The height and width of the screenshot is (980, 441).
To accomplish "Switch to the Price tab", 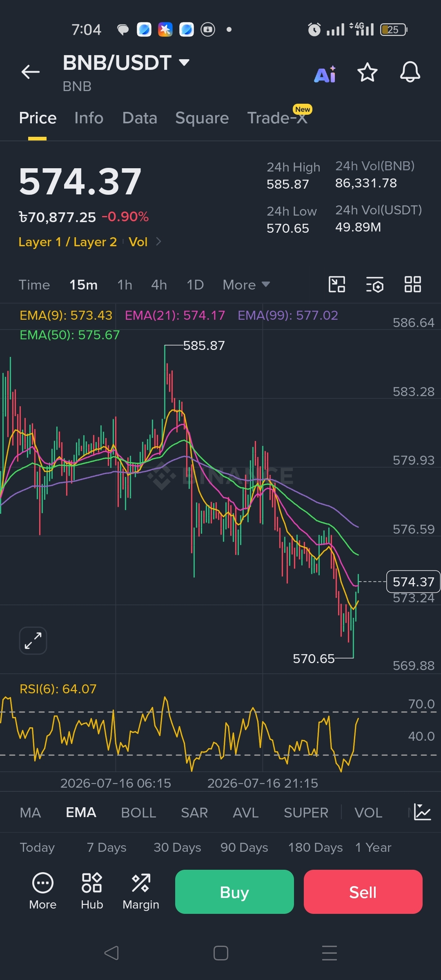I will (38, 118).
